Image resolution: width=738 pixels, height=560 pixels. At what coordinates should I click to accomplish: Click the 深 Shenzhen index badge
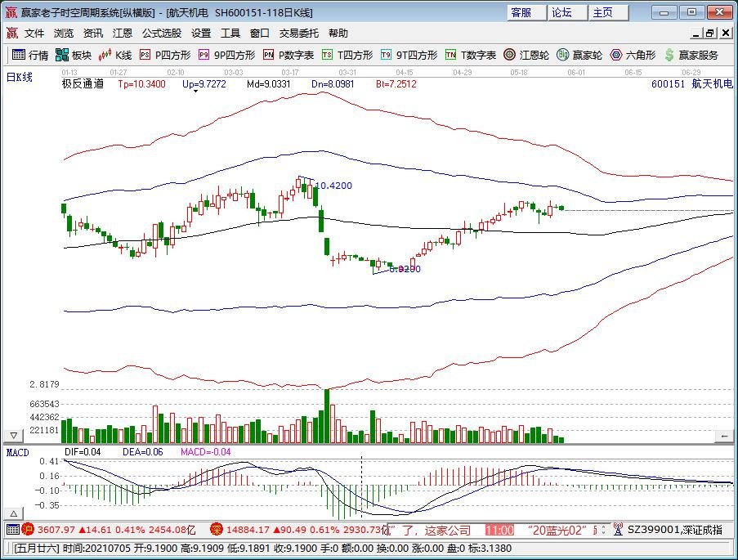216,530
